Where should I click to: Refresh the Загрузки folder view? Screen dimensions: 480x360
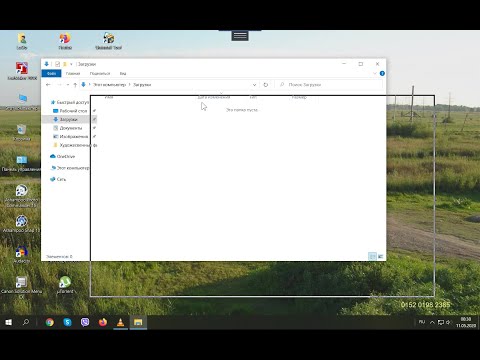click(x=266, y=85)
